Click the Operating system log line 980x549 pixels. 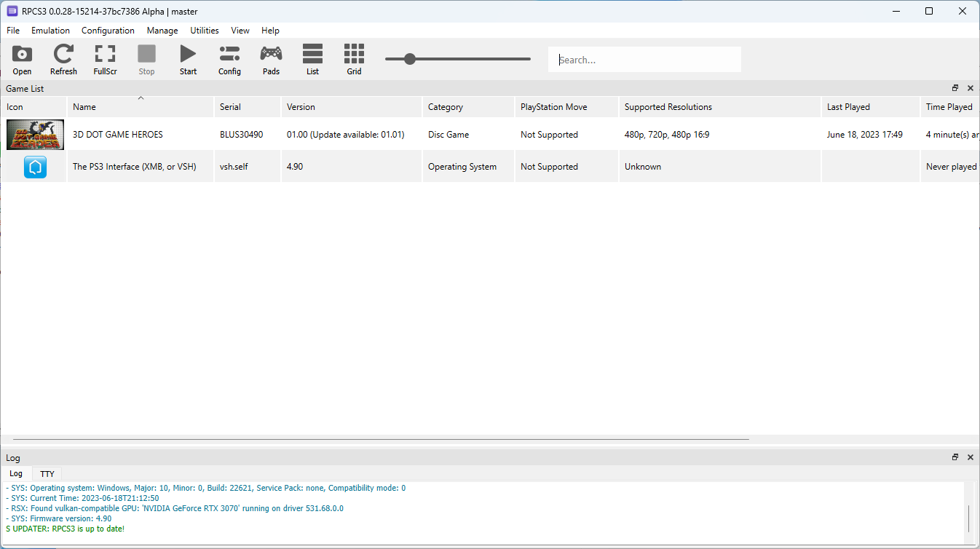(x=206, y=488)
